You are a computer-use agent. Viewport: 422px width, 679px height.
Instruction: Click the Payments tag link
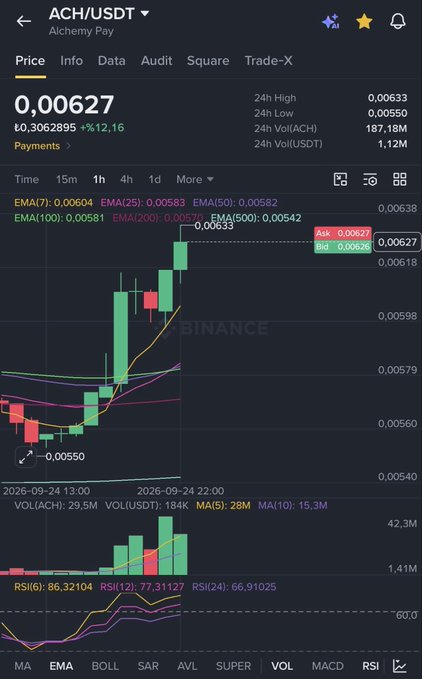point(37,146)
